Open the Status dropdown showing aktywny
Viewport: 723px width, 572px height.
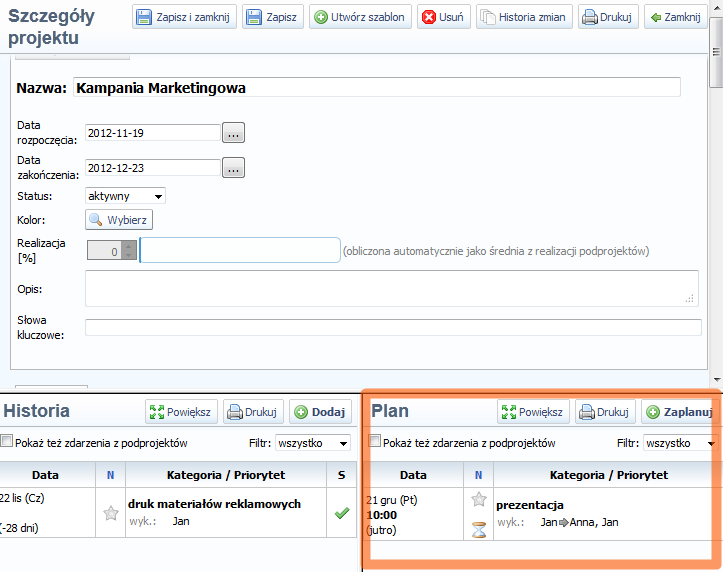click(125, 196)
